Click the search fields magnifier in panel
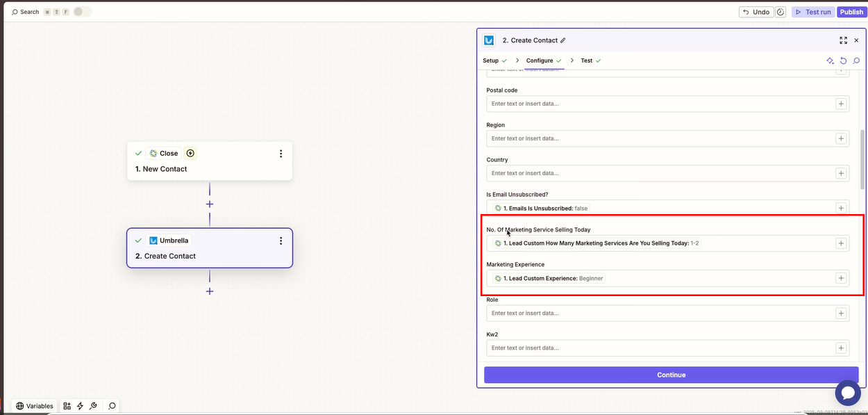 click(856, 60)
